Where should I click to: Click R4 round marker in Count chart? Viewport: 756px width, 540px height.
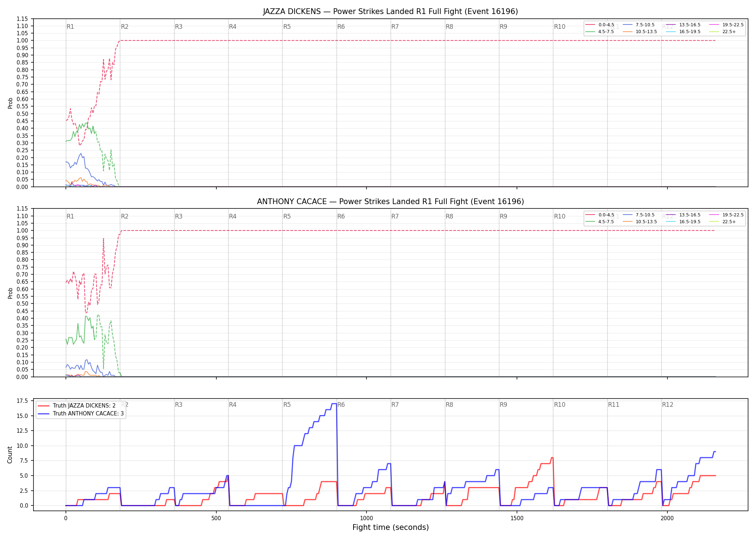(x=233, y=405)
